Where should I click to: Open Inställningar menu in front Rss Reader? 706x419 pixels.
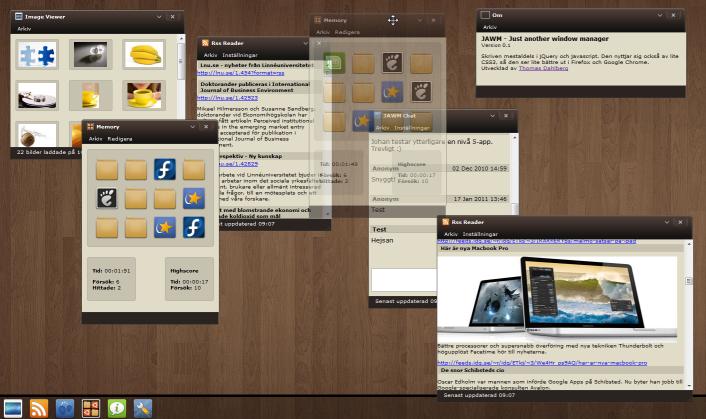point(480,234)
